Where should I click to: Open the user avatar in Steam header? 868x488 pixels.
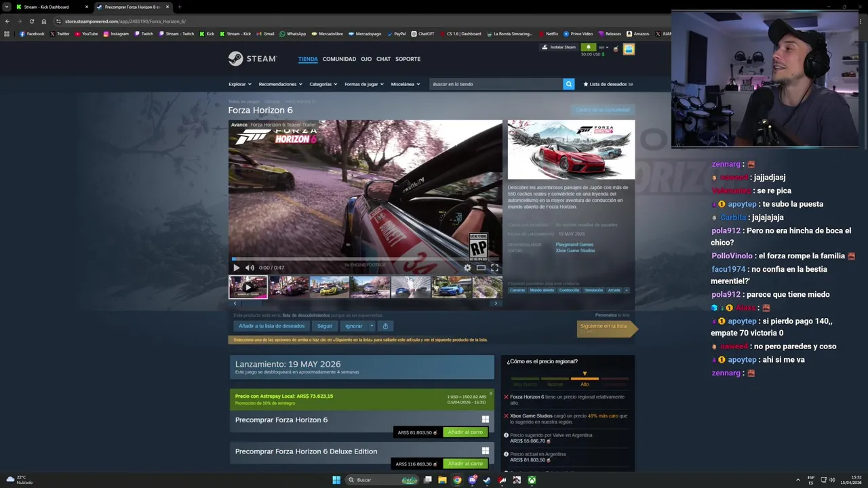click(x=629, y=49)
